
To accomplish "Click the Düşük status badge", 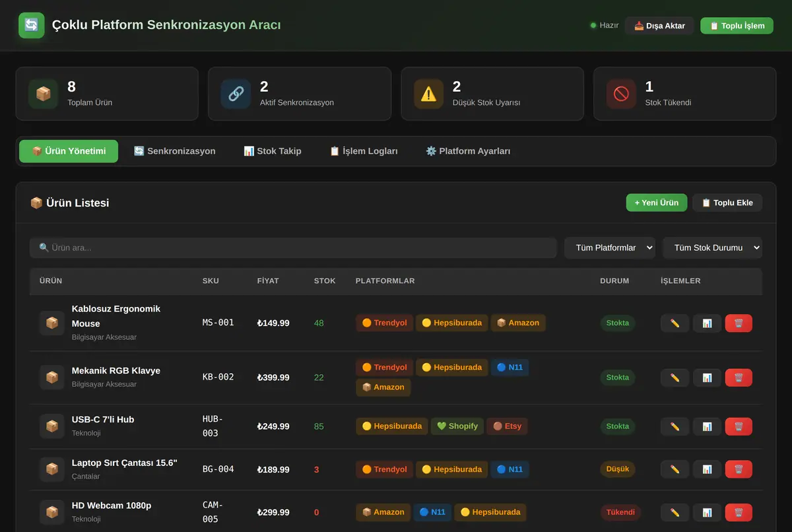I will [618, 469].
